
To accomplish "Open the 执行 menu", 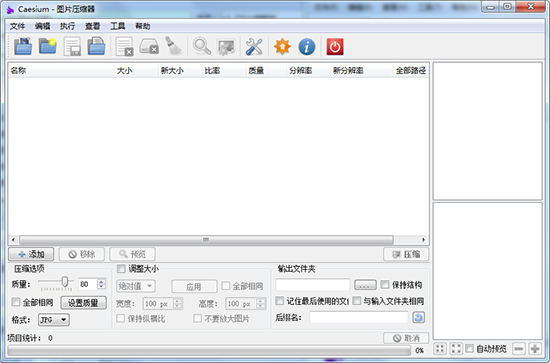I will [67, 26].
